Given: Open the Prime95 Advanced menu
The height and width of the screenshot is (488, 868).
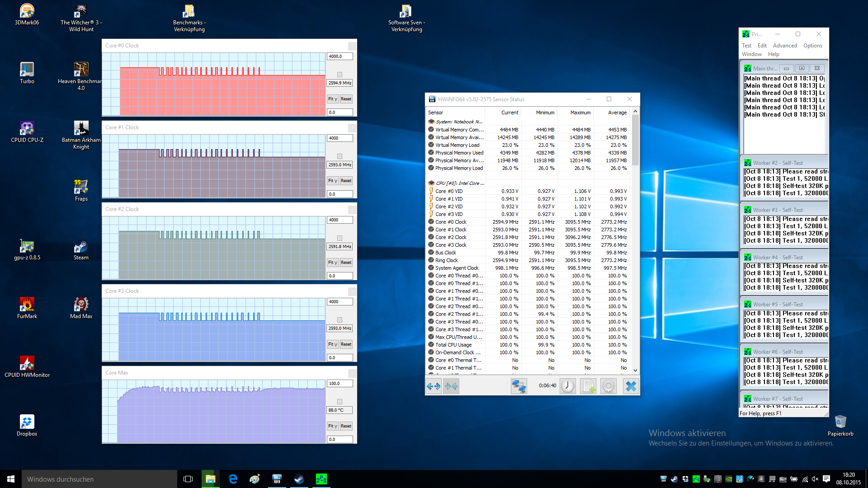Looking at the screenshot, I should pos(785,46).
